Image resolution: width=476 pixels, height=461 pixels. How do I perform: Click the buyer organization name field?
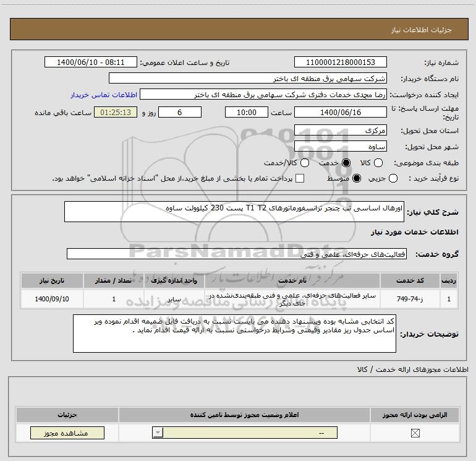(x=248, y=78)
